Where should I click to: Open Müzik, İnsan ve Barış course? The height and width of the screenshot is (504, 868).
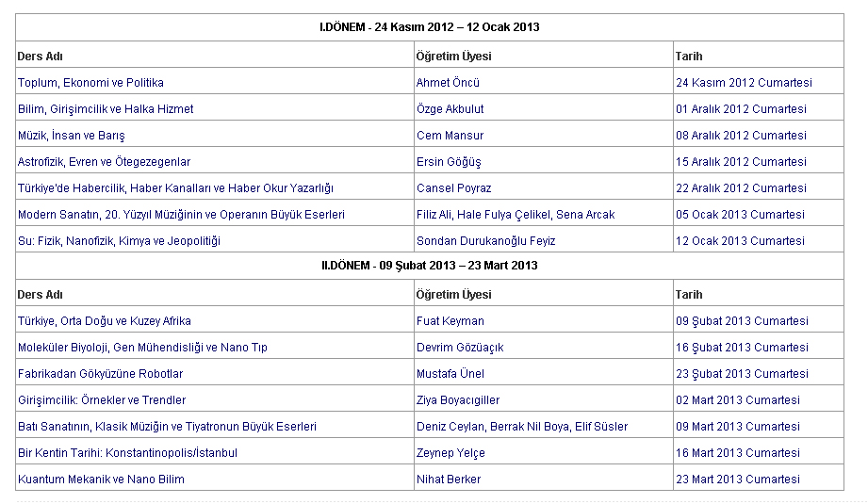71,136
